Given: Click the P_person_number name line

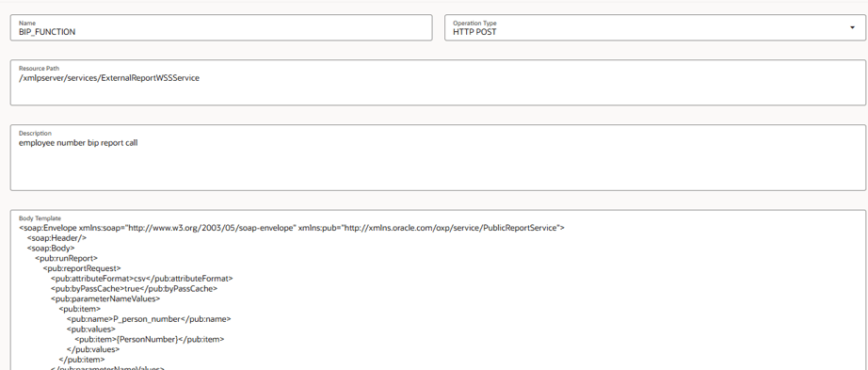Looking at the screenshot, I should [149, 319].
